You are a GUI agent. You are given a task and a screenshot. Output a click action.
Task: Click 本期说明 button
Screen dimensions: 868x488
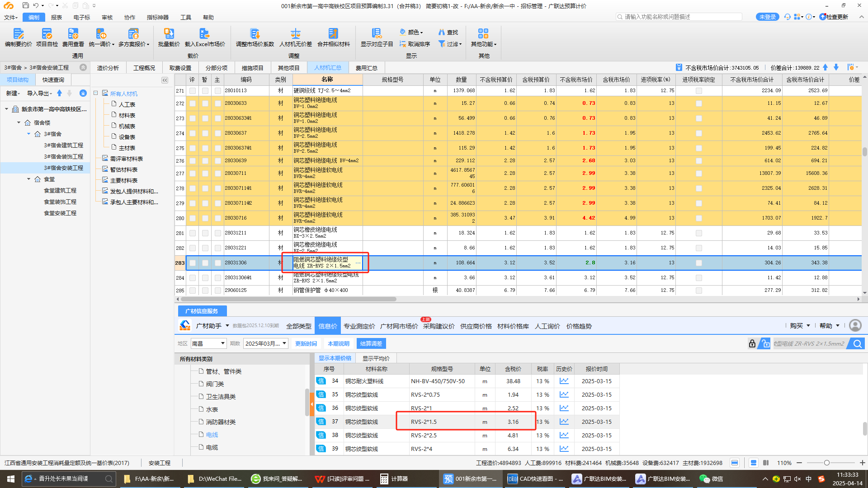pos(339,343)
